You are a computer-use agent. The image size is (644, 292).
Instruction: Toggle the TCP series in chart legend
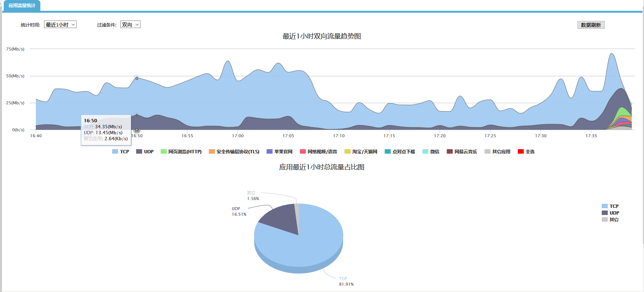(x=120, y=151)
